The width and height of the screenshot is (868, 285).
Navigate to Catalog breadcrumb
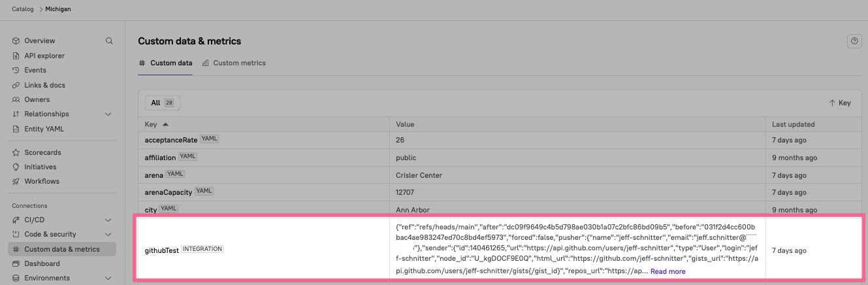24,9
